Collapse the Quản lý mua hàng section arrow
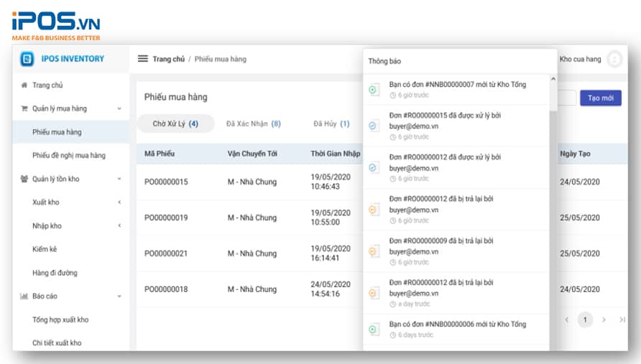Image resolution: width=641 pixels, height=364 pixels. 119,109
